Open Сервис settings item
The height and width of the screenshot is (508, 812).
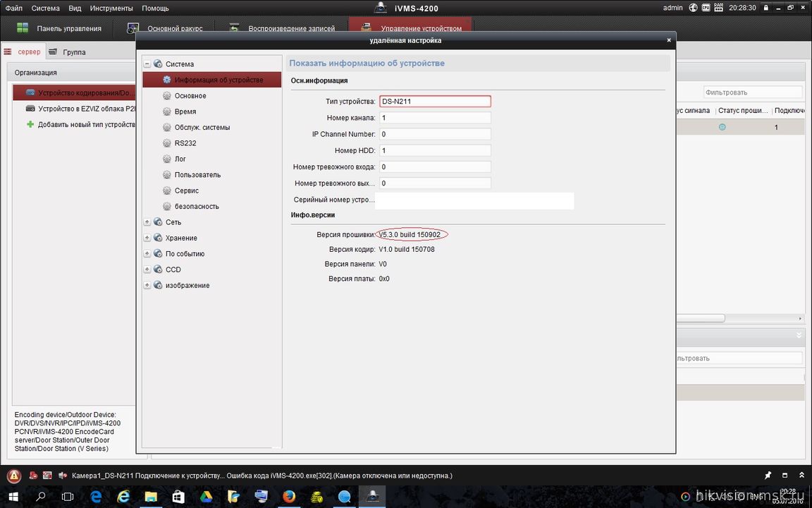point(186,190)
